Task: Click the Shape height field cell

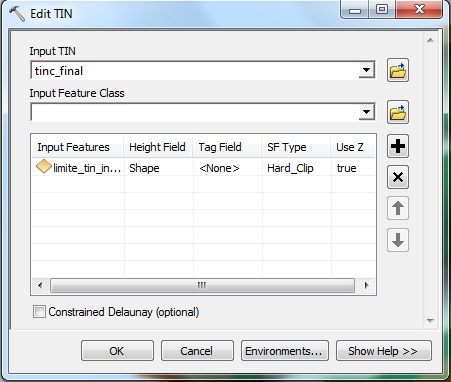Action: [x=159, y=167]
